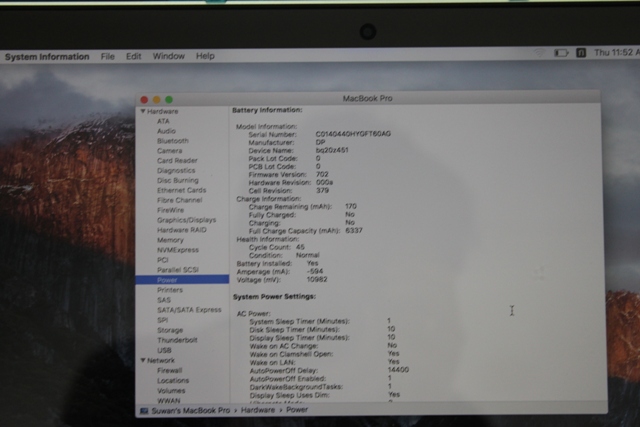Zoom the window with the green button
This screenshot has width=640, height=427.
[x=169, y=100]
